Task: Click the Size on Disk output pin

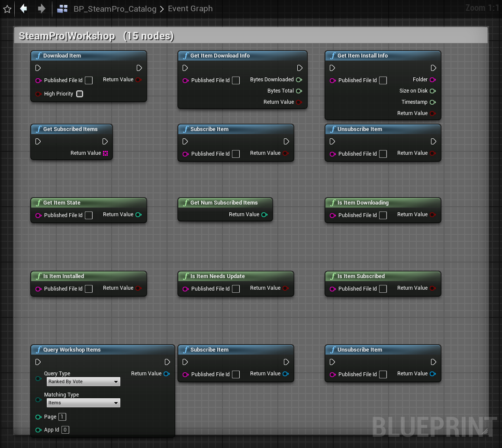Action: coord(433,91)
